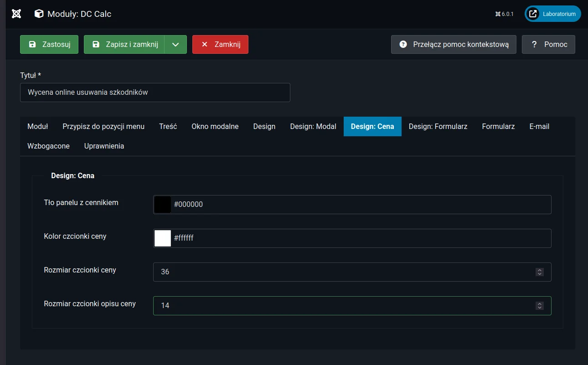Click the Rozmiar czcionki opisu ceny stepper
The height and width of the screenshot is (365, 588).
pos(540,306)
